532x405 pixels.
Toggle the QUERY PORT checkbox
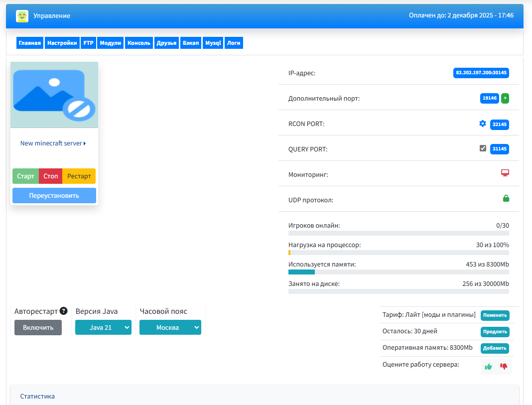tap(483, 148)
